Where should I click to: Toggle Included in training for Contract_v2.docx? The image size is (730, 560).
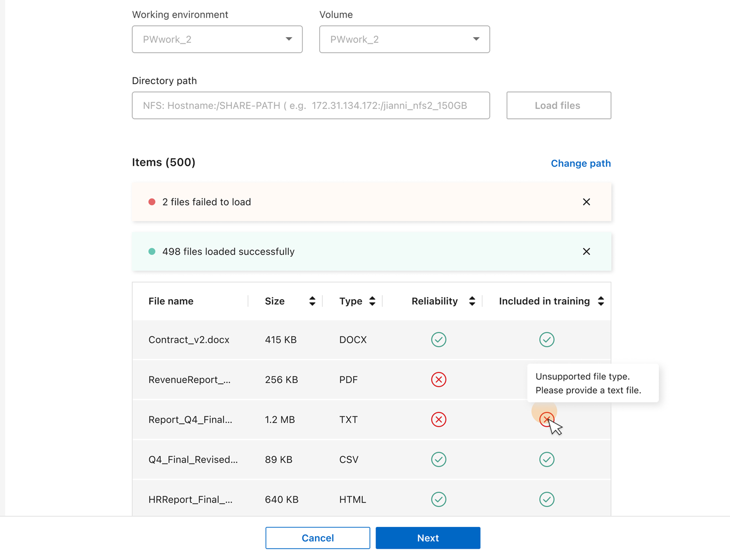tap(547, 339)
